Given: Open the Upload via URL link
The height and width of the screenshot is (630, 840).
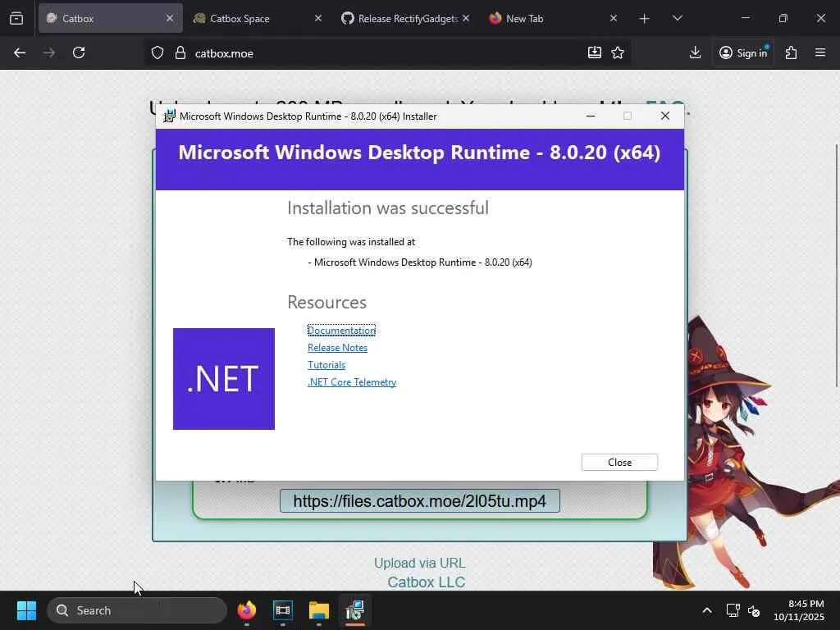Looking at the screenshot, I should click(x=419, y=563).
